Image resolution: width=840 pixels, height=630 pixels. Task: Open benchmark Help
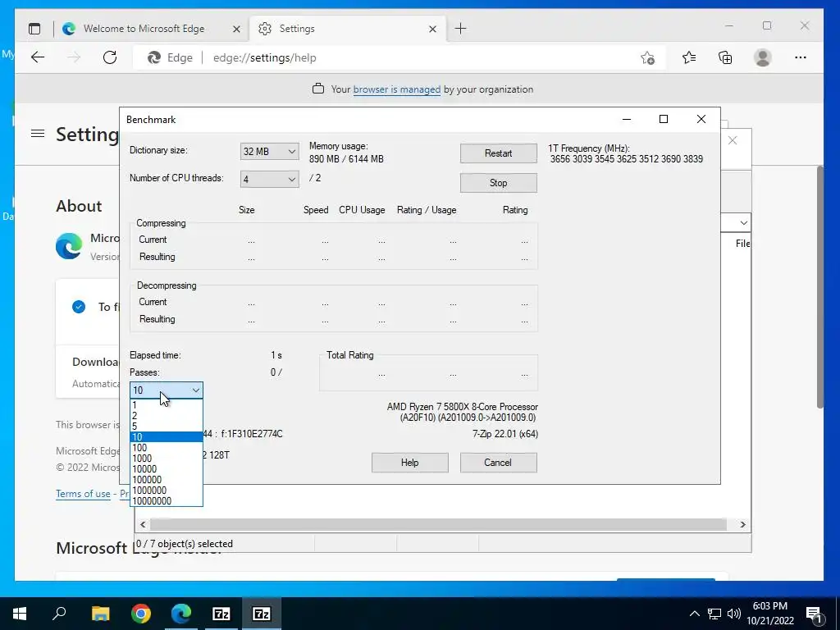(x=410, y=463)
